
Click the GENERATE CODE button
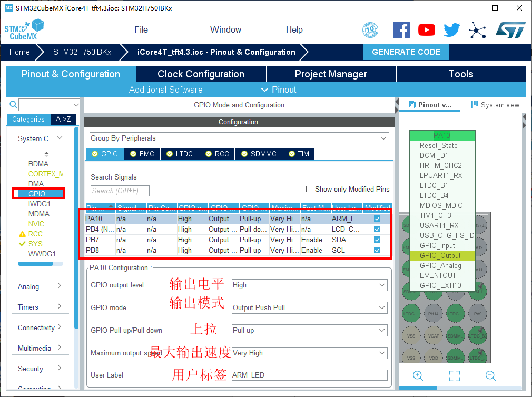(406, 52)
